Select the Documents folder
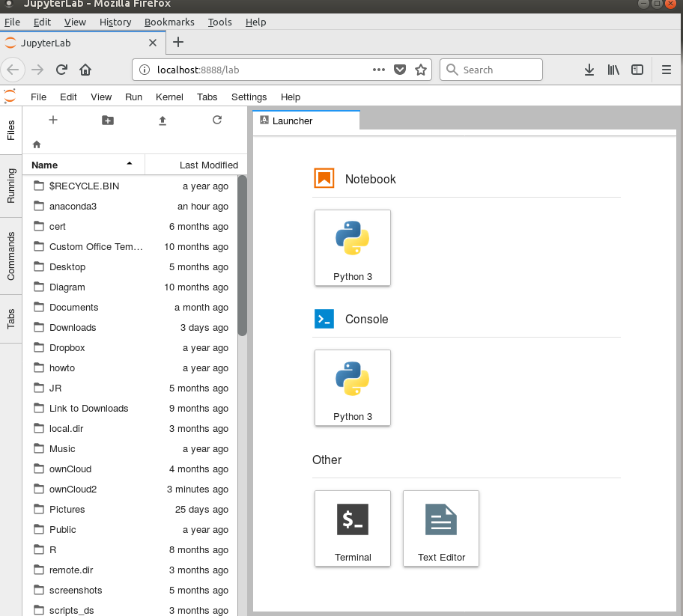The image size is (683, 616). tap(130, 308)
